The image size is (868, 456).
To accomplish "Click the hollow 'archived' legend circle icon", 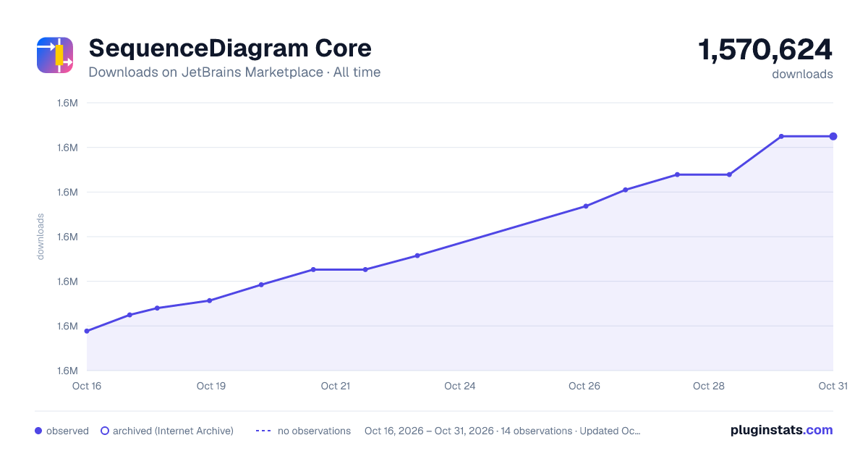I will [105, 431].
